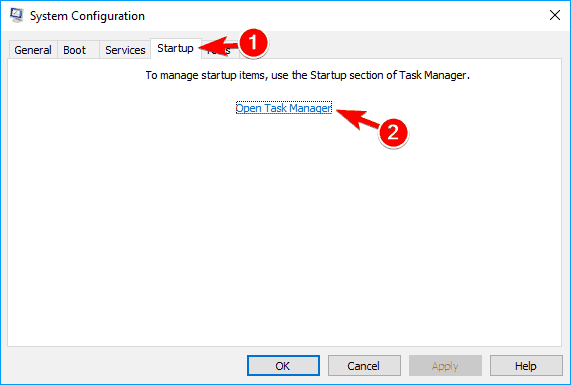The width and height of the screenshot is (571, 385).
Task: Select the Services tab
Action: coord(125,50)
